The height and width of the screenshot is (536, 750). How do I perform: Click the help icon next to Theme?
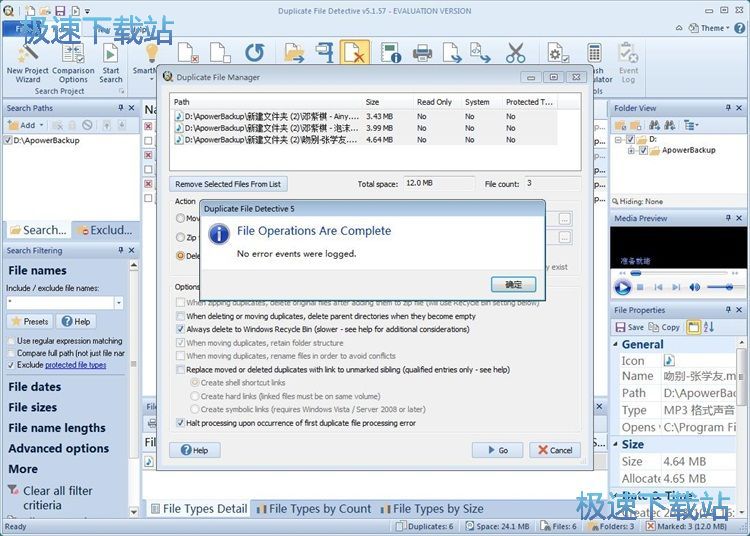739,28
